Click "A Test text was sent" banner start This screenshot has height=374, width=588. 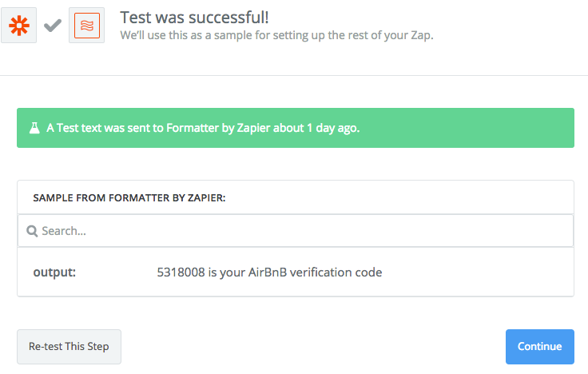pyautogui.click(x=105, y=128)
